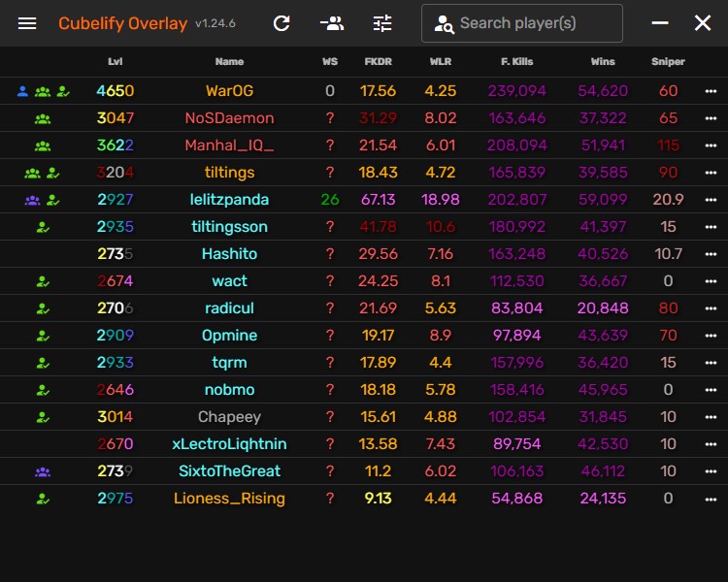
Task: Click the purple group icon beside SixtoTheGreat
Action: pos(43,472)
